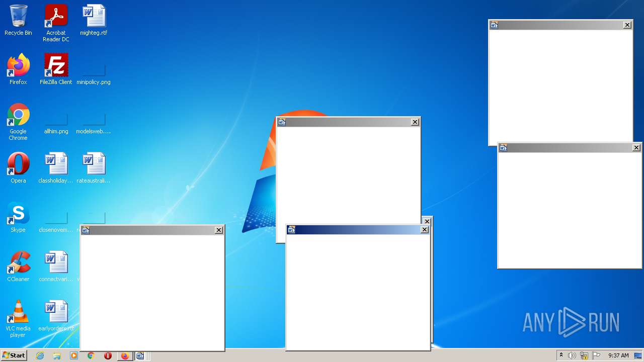The image size is (644, 362).
Task: Launch Windows Media Player from the taskbar
Action: [74, 355]
